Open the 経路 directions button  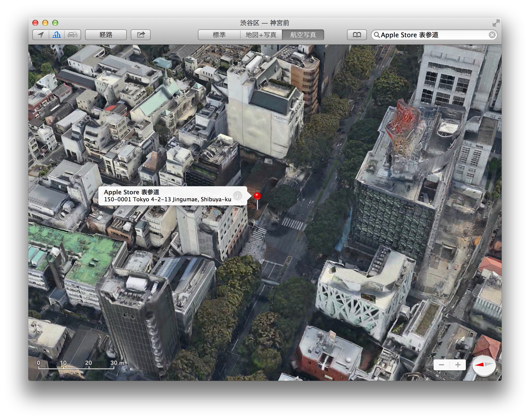coord(106,35)
